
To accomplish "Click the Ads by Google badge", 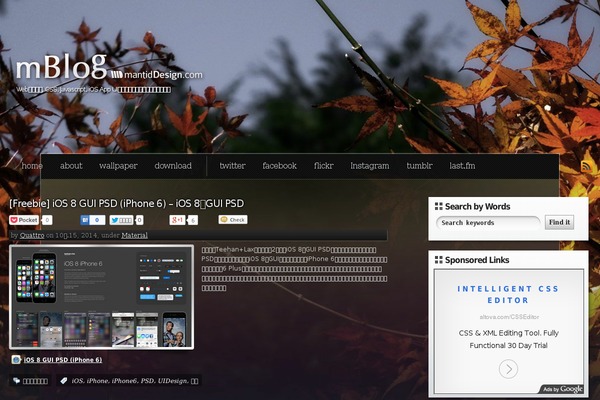I will [562, 389].
